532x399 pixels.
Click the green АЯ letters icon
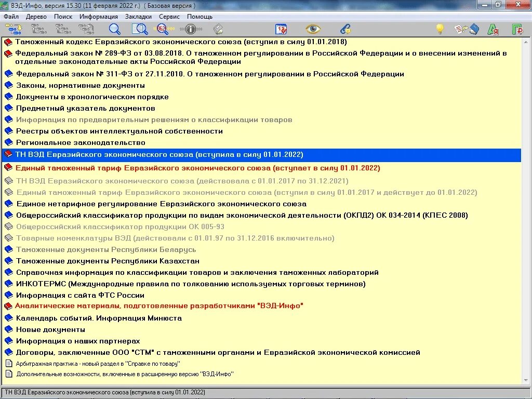click(x=493, y=30)
